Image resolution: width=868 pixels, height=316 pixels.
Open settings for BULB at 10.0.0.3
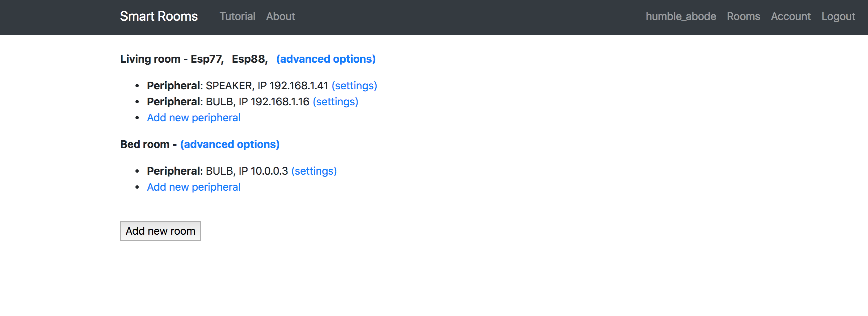click(314, 171)
